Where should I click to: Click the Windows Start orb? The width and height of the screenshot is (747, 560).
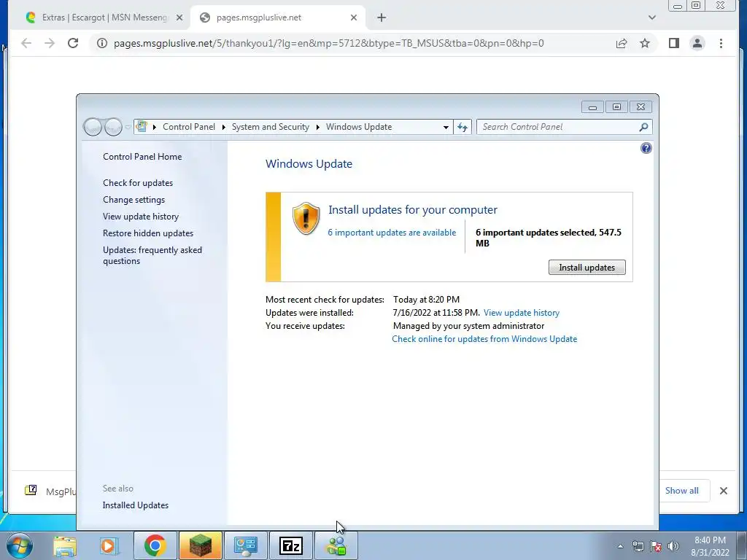coord(20,545)
